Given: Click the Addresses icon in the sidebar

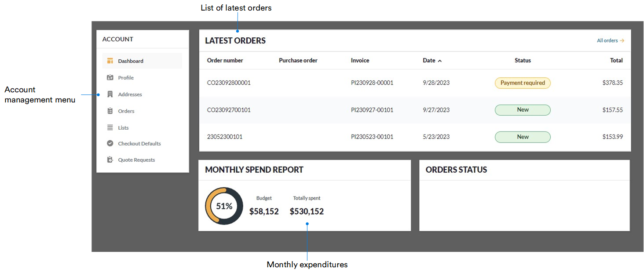Looking at the screenshot, I should coord(110,94).
